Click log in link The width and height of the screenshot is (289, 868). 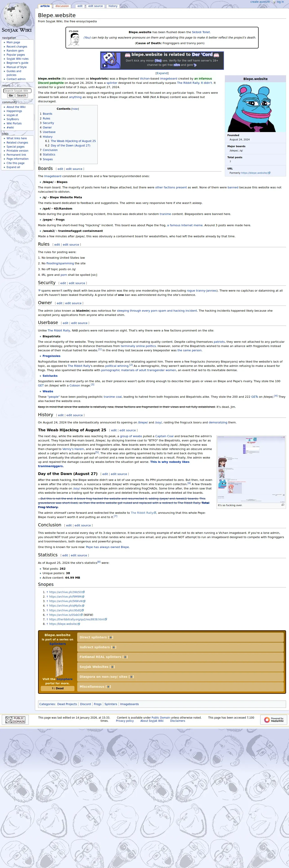280,2
